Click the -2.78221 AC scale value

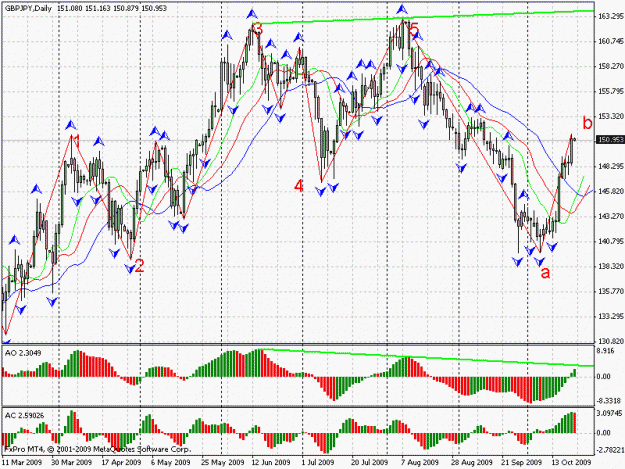(609, 450)
